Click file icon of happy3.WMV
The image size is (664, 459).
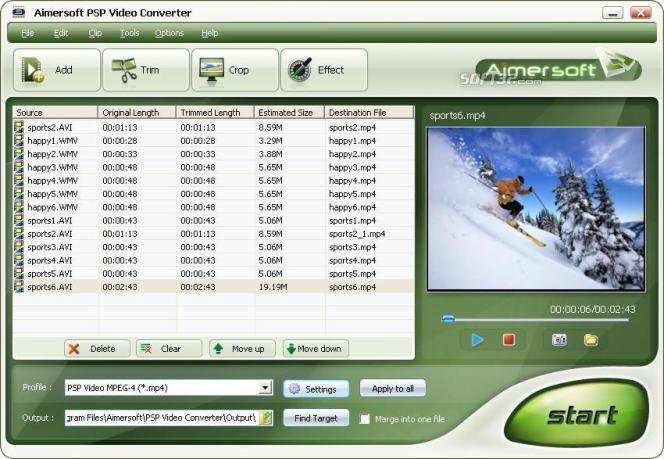coord(19,167)
